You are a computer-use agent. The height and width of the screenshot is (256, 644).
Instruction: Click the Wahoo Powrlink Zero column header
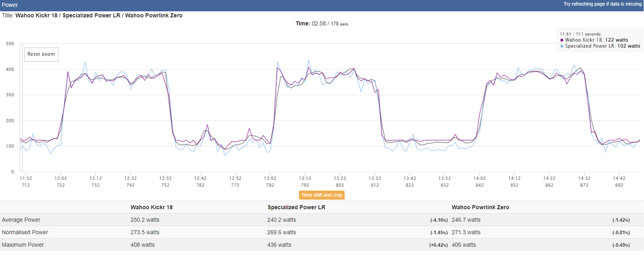tap(481, 207)
